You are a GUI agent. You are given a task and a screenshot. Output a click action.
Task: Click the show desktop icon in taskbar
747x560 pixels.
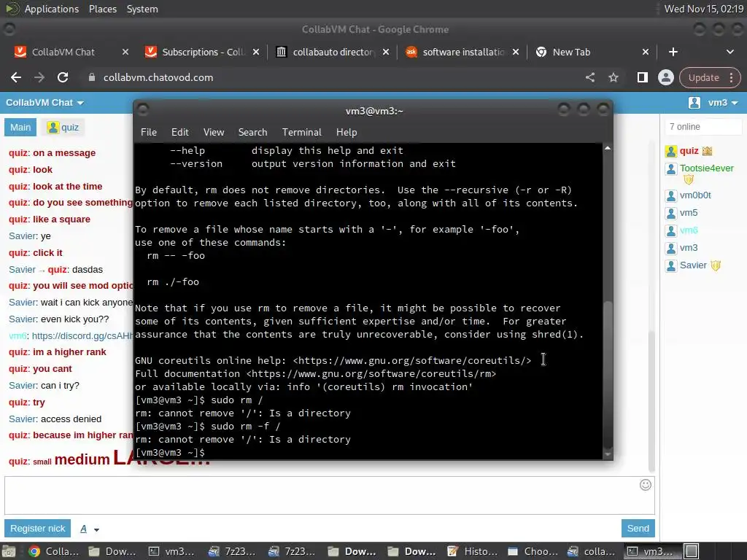pyautogui.click(x=9, y=551)
